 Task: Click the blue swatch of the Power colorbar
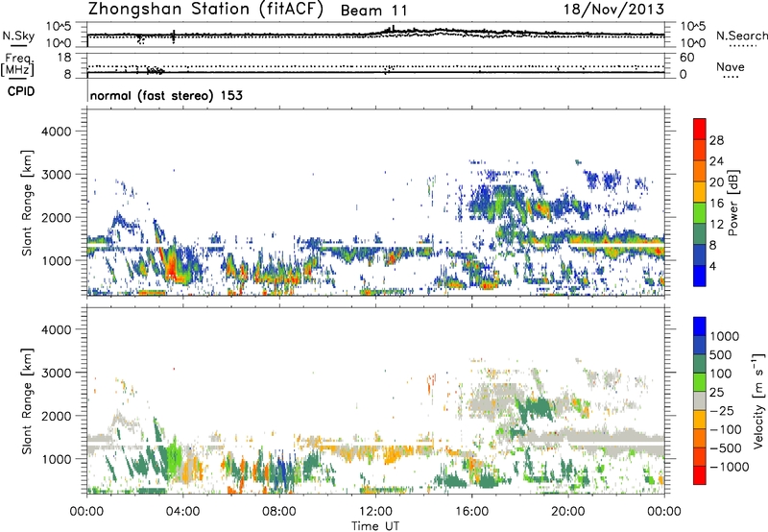coord(700,276)
